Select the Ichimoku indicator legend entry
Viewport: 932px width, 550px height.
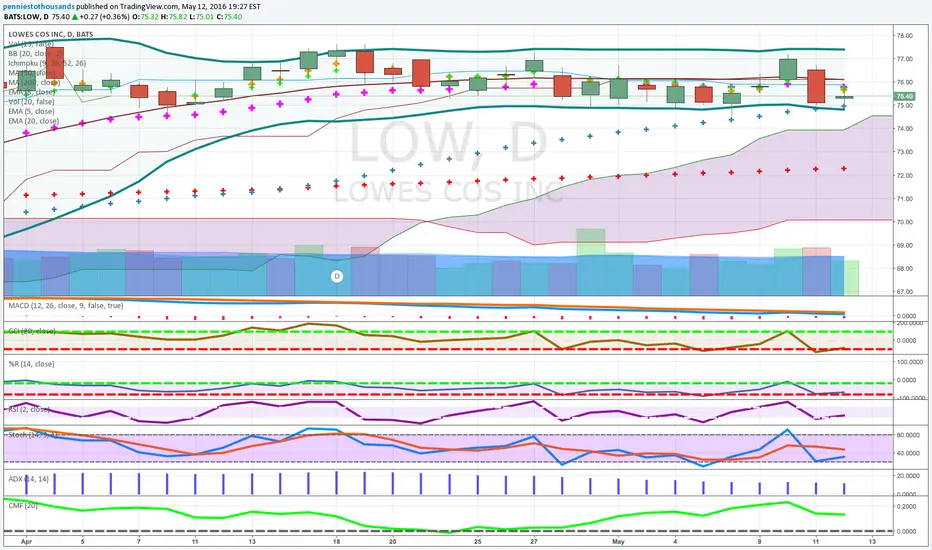click(x=47, y=63)
